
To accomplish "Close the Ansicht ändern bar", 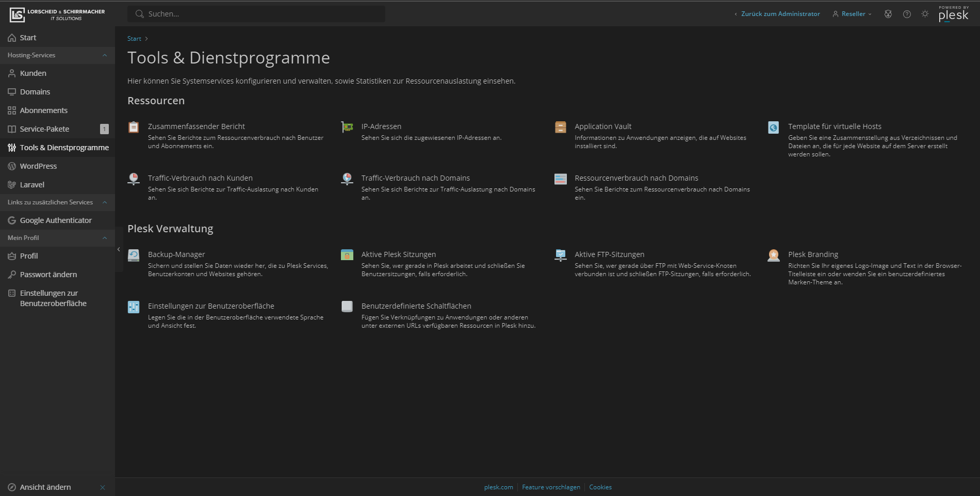I will coord(103,487).
